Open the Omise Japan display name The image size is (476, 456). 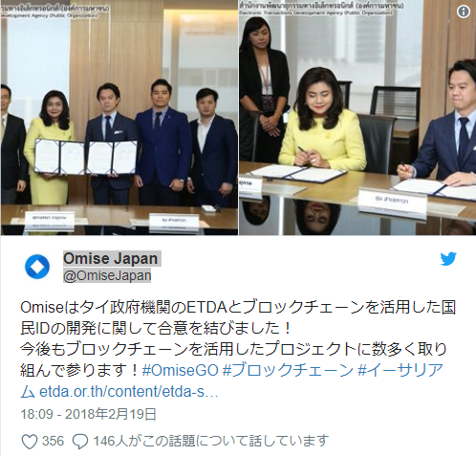tap(111, 259)
